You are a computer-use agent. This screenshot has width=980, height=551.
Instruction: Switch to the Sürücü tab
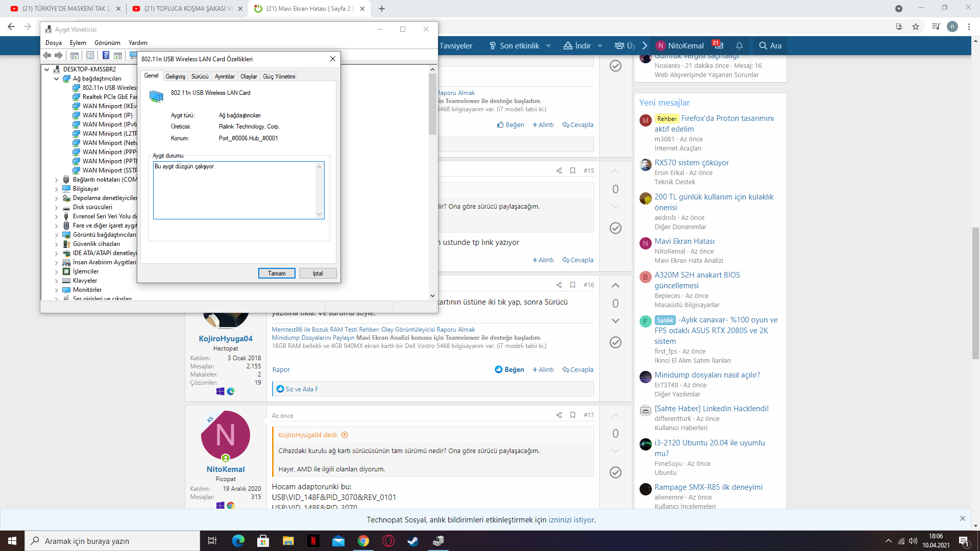point(200,77)
